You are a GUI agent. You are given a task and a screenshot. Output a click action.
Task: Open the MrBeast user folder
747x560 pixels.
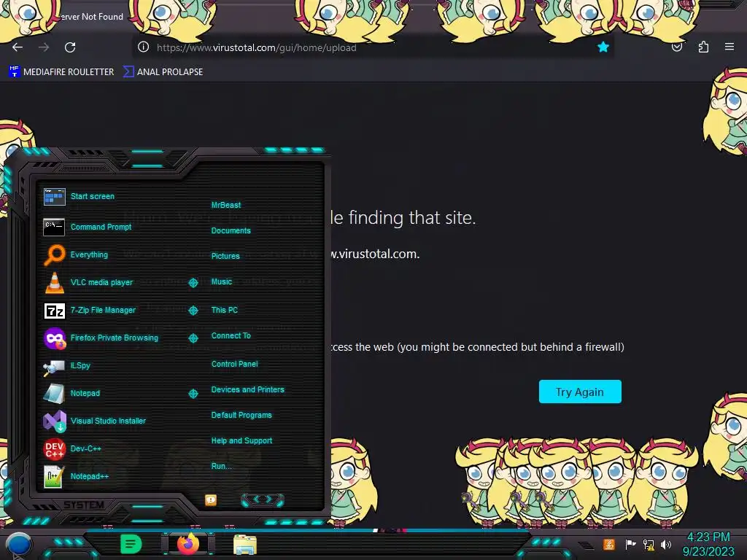pos(226,205)
